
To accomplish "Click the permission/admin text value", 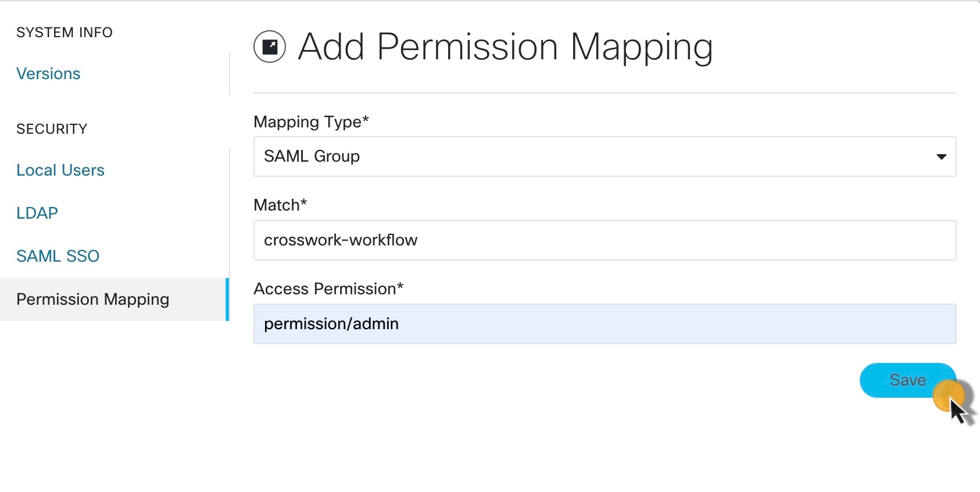I will 331,324.
